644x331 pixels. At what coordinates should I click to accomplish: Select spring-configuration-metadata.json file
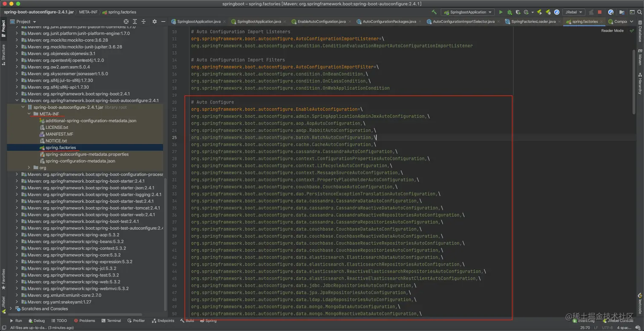80,161
